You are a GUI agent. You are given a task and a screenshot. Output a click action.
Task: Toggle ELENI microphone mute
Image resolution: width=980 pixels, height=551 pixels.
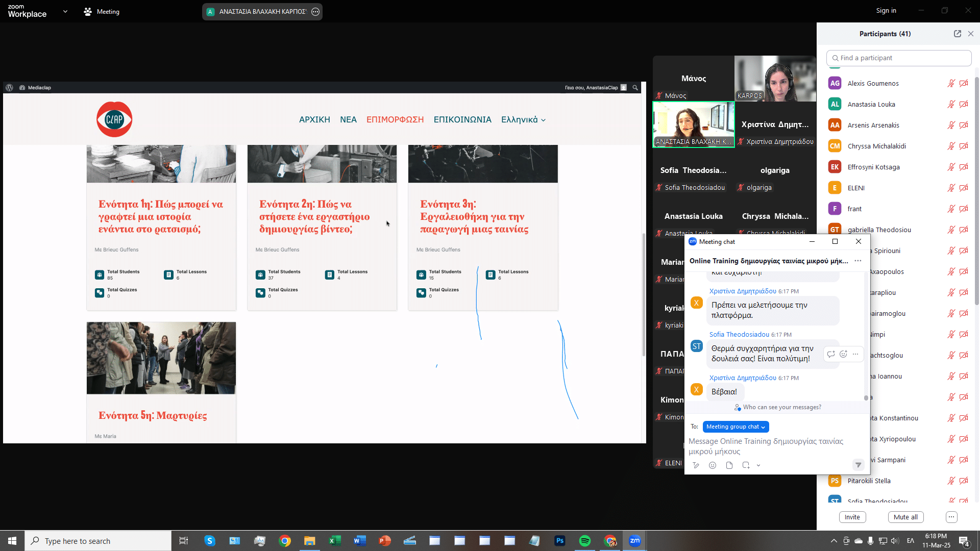tap(951, 188)
